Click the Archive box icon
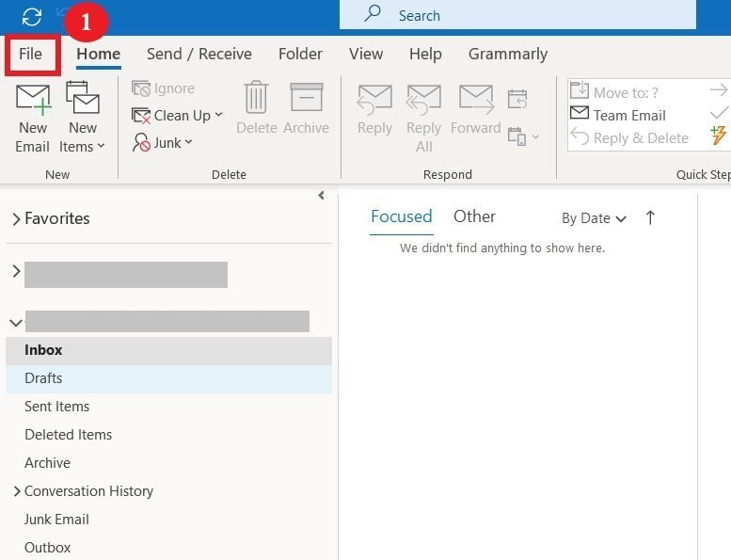This screenshot has width=731, height=560. coord(306,100)
